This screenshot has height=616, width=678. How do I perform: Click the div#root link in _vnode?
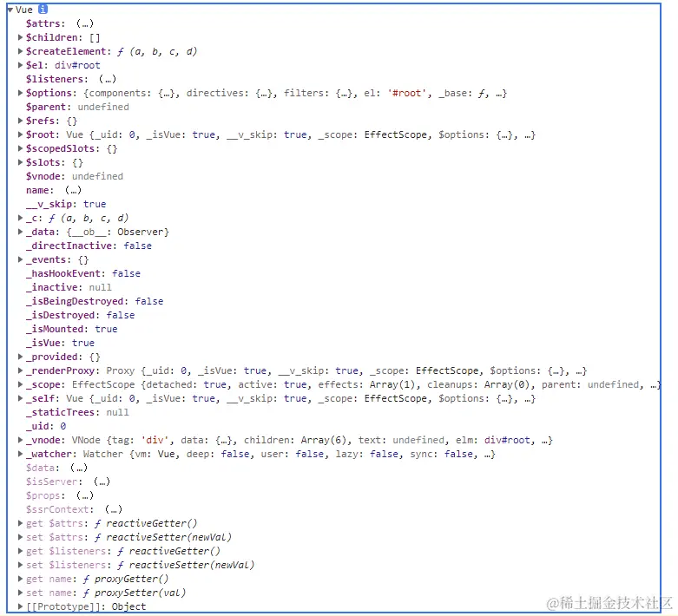tap(507, 440)
